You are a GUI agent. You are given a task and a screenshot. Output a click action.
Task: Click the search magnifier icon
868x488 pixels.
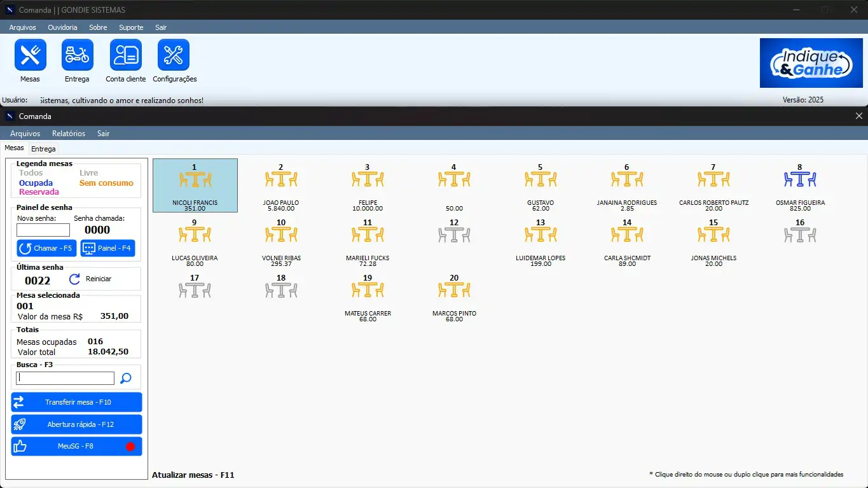(126, 379)
